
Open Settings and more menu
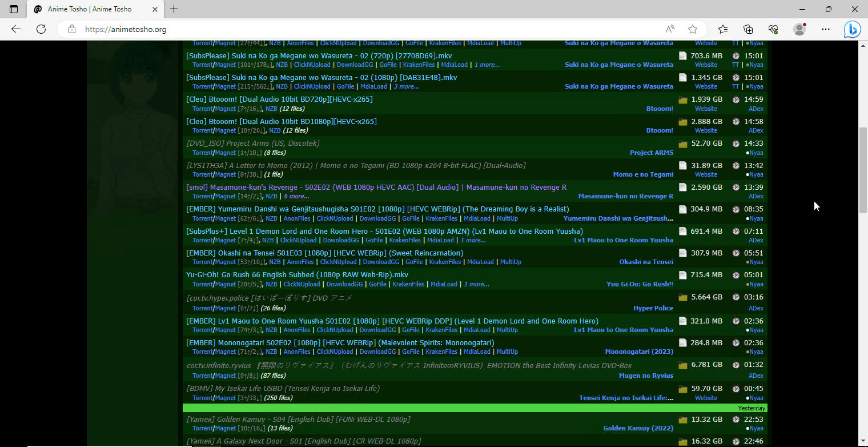pos(826,29)
